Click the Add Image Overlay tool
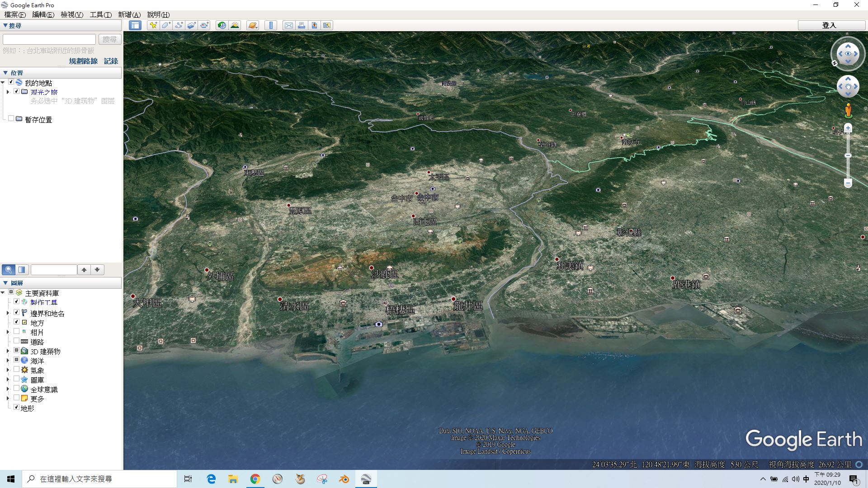 pos(191,25)
